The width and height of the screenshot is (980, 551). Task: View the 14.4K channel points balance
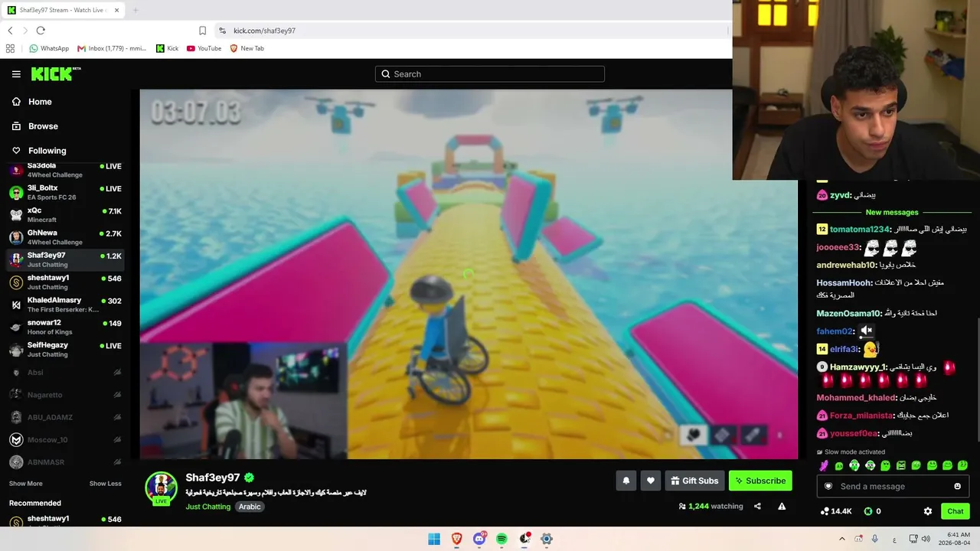click(x=836, y=511)
